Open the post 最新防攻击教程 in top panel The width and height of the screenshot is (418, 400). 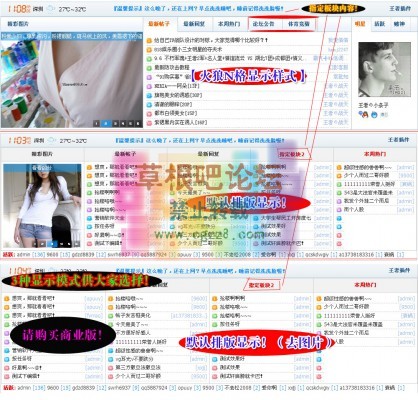point(172,68)
